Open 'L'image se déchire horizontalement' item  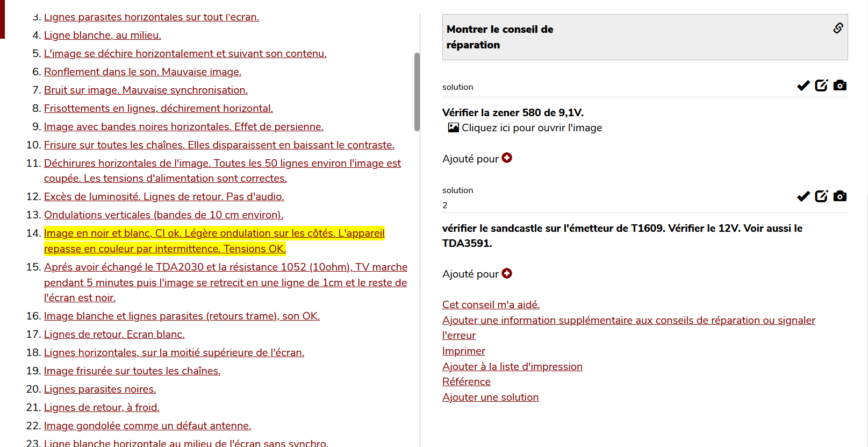185,53
